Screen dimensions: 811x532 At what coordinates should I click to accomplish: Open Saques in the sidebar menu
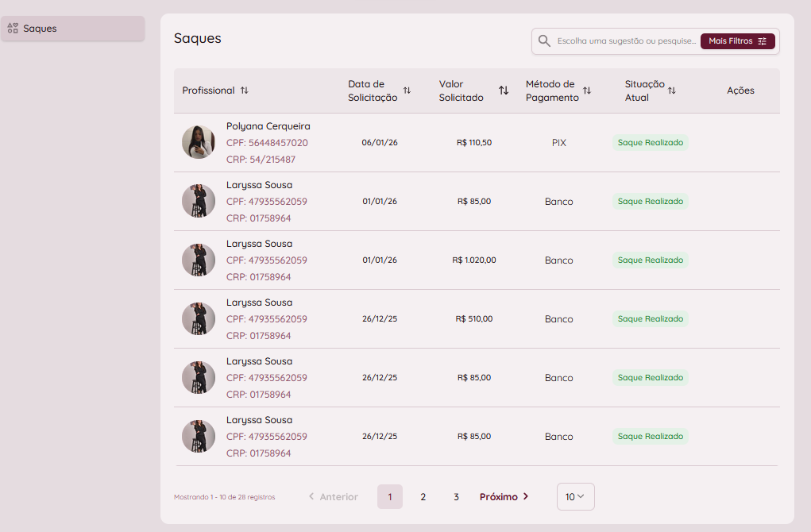(x=41, y=29)
